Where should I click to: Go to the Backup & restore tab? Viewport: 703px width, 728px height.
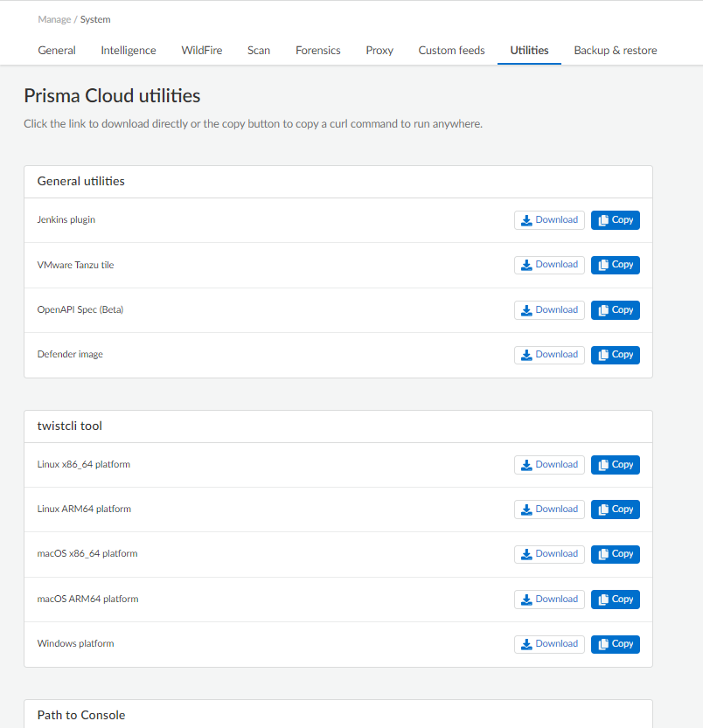pyautogui.click(x=615, y=51)
